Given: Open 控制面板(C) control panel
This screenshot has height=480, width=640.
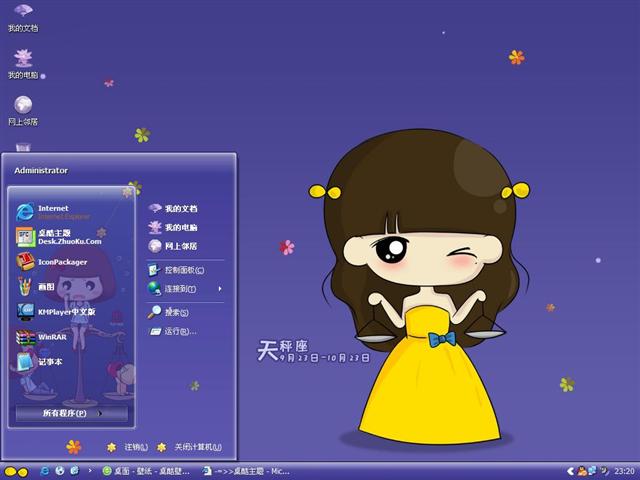Looking at the screenshot, I should pos(176,270).
